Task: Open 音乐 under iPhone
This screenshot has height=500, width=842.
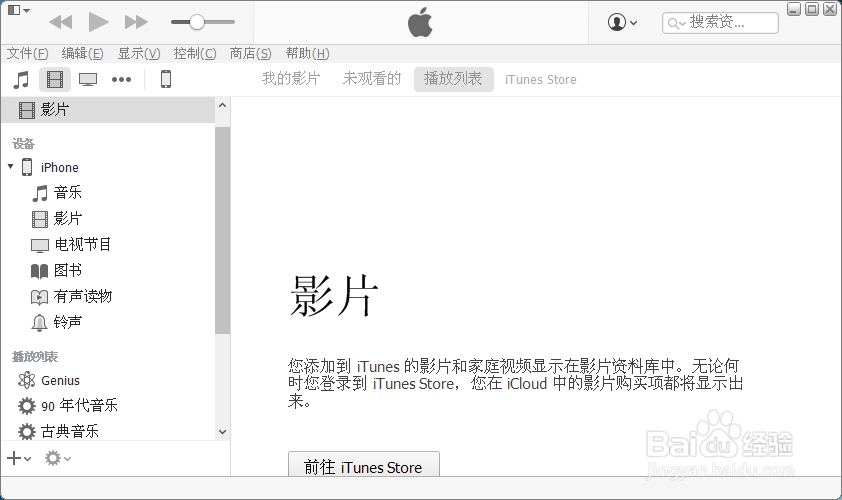Action: pos(68,192)
